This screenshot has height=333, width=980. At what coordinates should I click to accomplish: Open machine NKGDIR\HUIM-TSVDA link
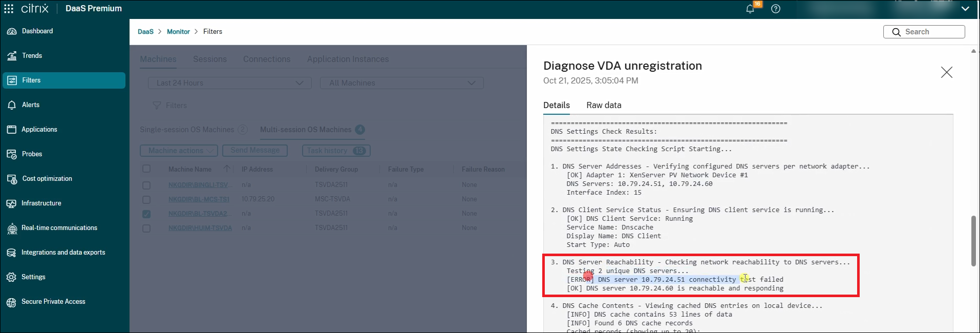point(200,228)
